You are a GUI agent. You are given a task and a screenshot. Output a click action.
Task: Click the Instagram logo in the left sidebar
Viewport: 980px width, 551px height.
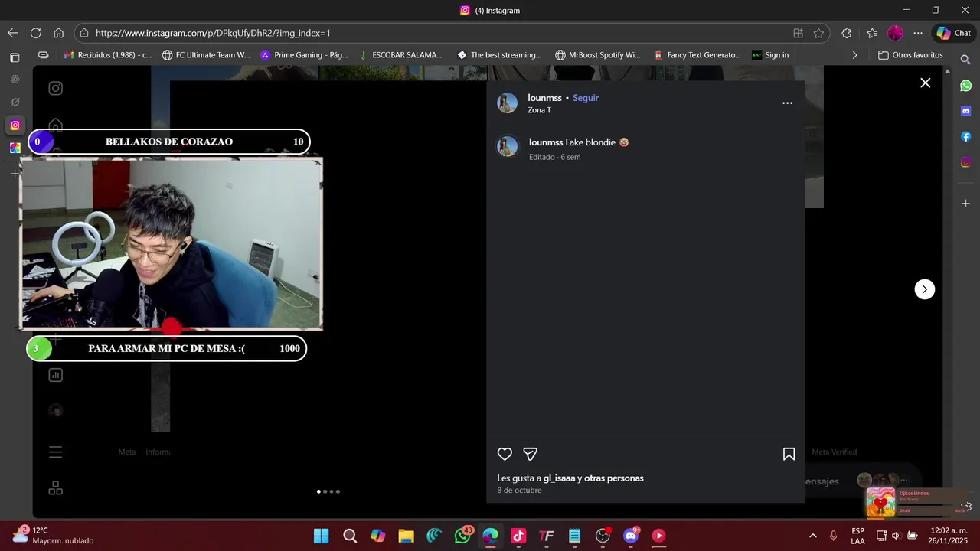tap(55, 88)
